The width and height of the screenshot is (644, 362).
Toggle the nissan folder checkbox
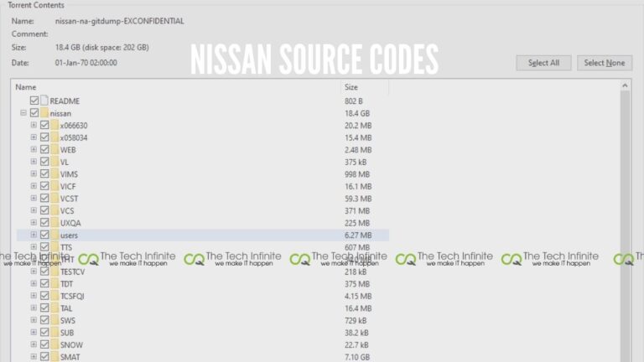(34, 113)
